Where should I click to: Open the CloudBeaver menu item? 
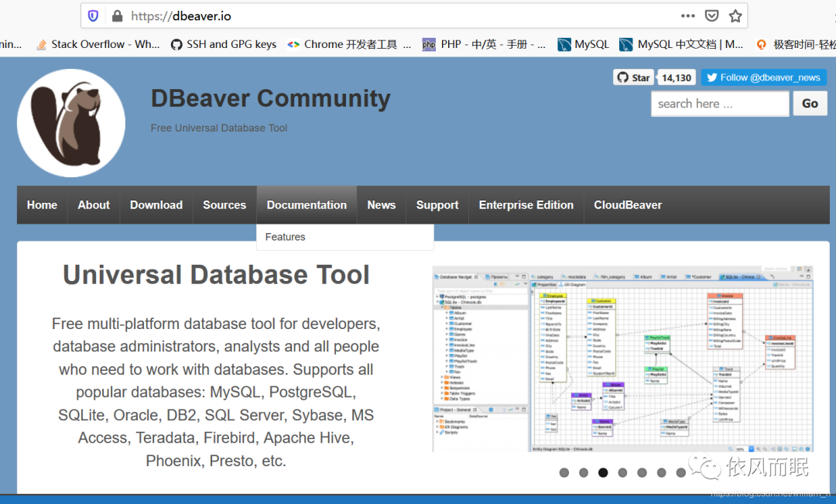tap(628, 205)
